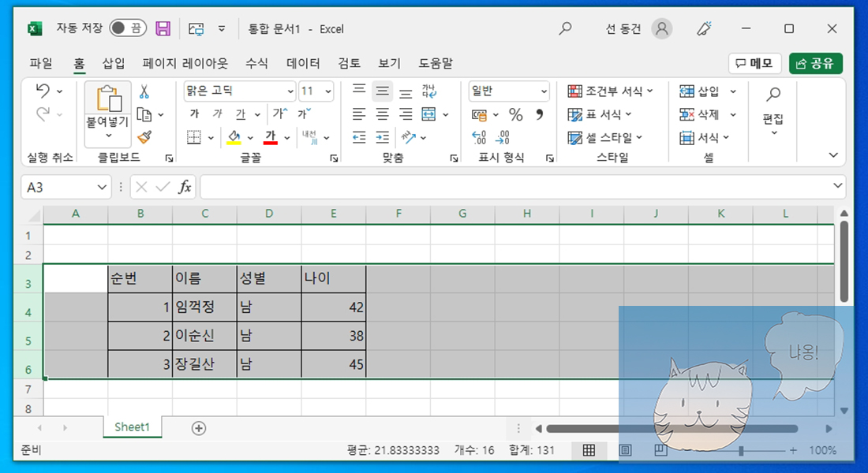Click the Save floppy disk icon
The width and height of the screenshot is (868, 473).
tap(163, 28)
